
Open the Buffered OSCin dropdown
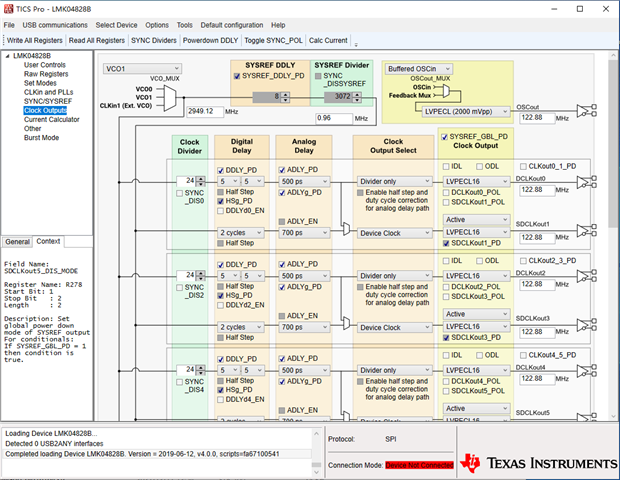[419, 69]
